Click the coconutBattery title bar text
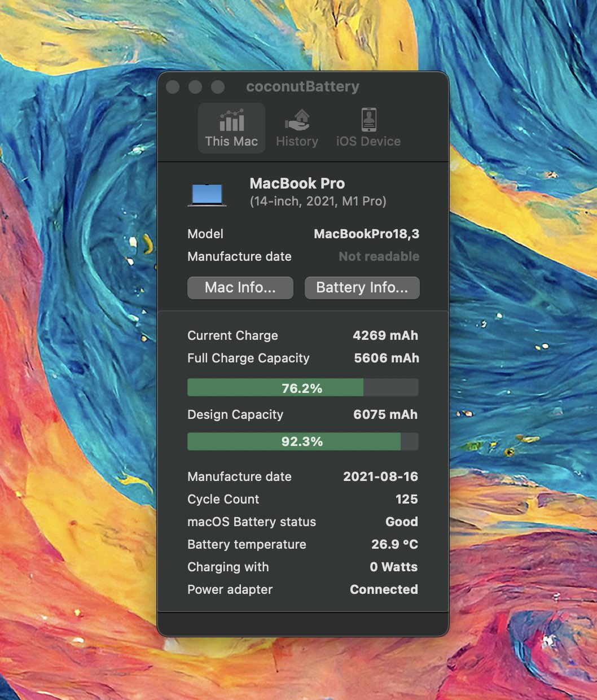 (302, 86)
